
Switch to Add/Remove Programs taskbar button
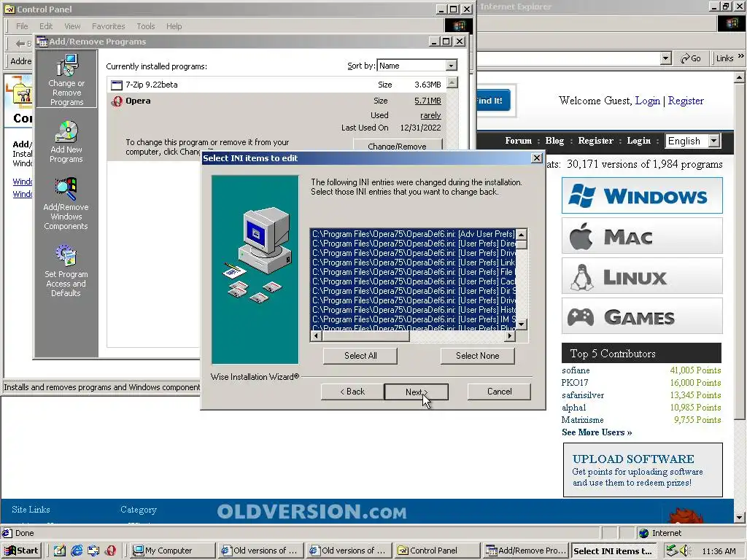click(x=525, y=551)
